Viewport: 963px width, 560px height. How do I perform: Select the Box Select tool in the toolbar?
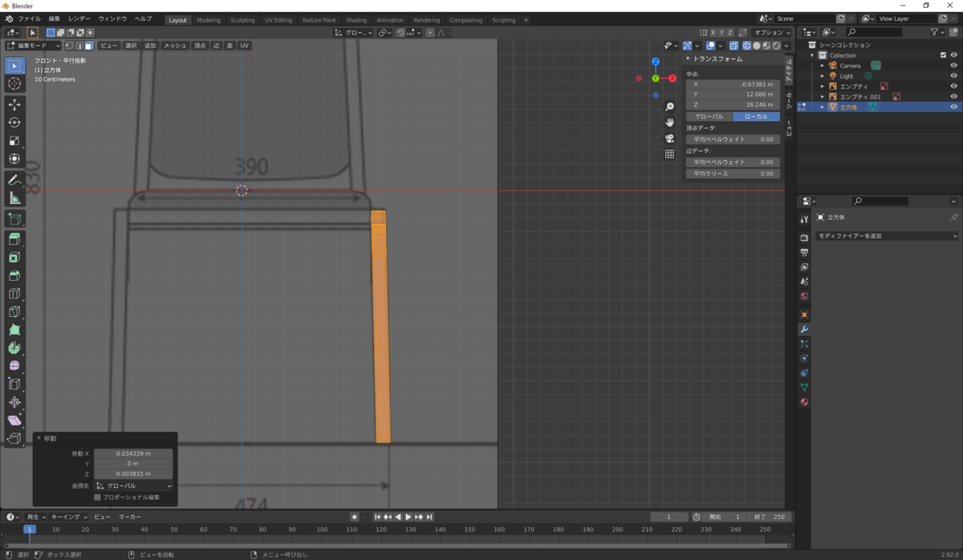click(14, 65)
